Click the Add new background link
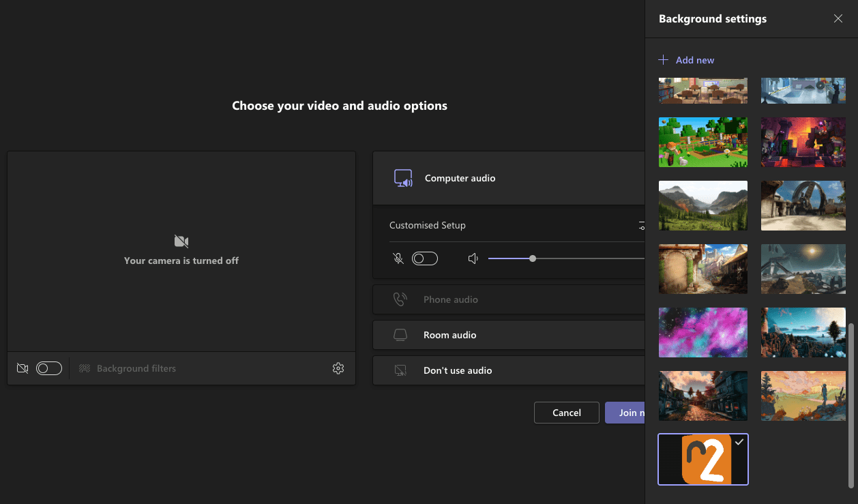 [695, 60]
